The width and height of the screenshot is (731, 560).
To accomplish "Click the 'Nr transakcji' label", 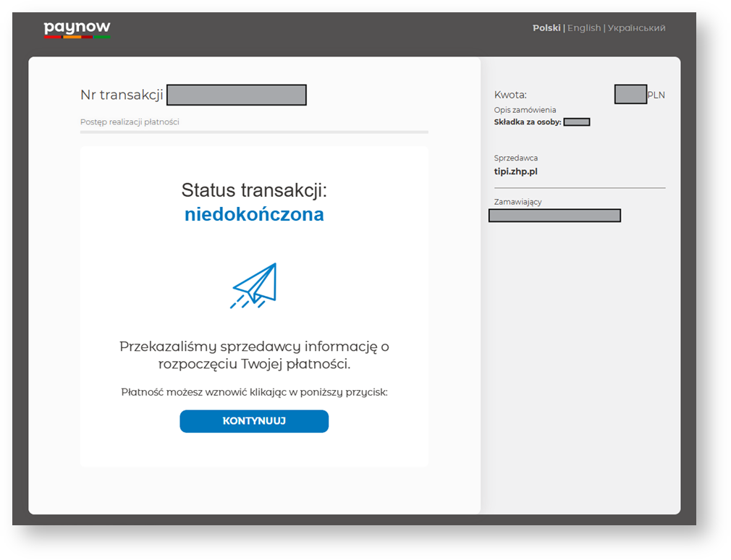I will [122, 96].
